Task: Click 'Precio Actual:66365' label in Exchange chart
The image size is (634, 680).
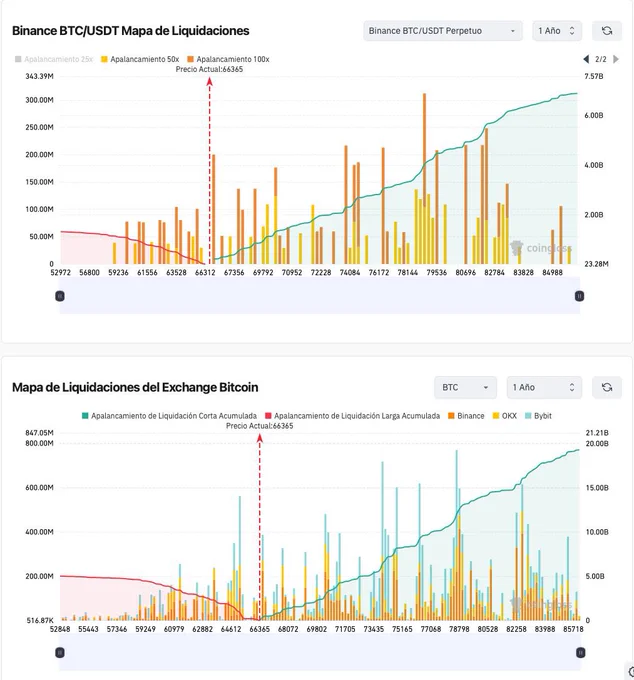Action: pyautogui.click(x=259, y=426)
